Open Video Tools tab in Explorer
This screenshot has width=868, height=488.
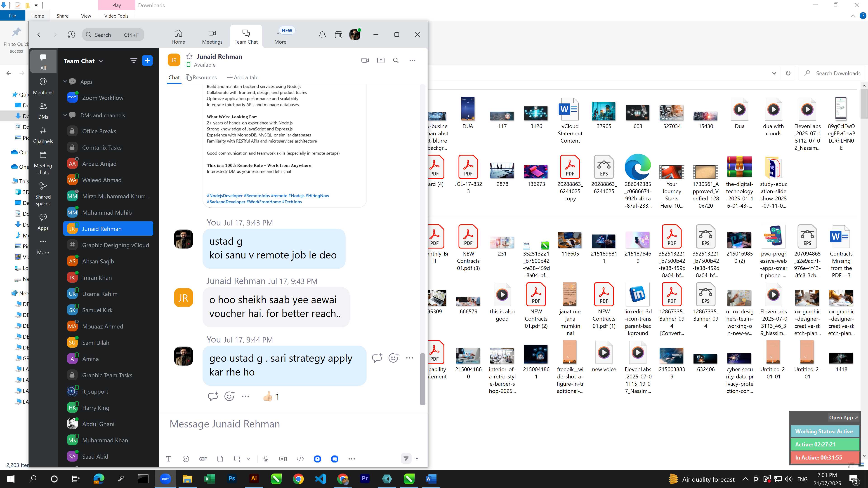116,16
